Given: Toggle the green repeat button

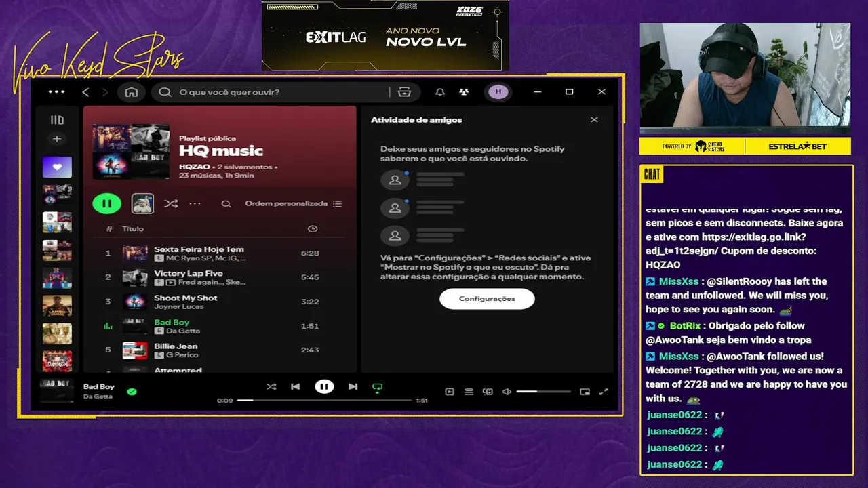Looking at the screenshot, I should click(x=378, y=388).
